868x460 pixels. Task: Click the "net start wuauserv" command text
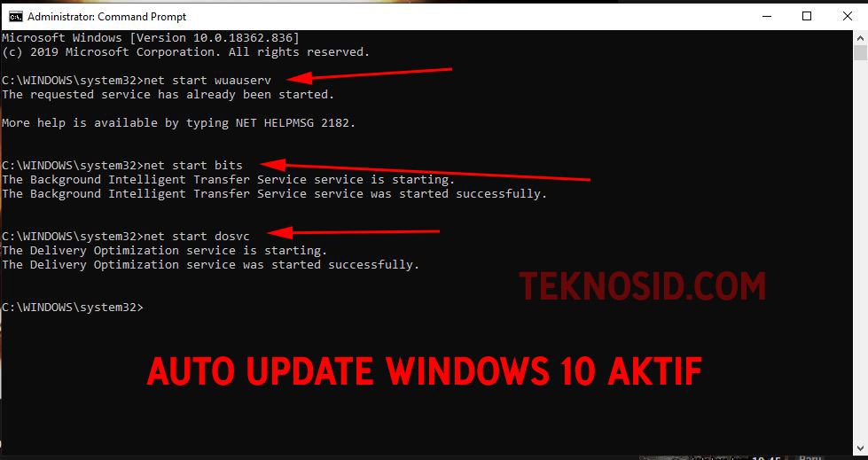click(207, 81)
